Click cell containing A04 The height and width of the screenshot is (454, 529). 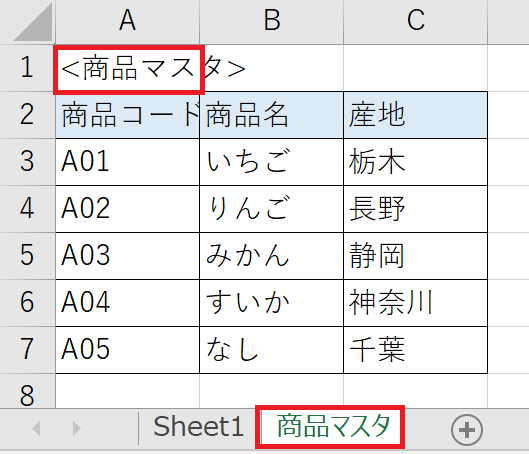128,303
